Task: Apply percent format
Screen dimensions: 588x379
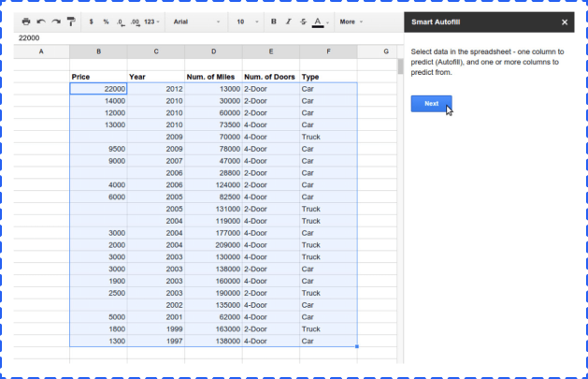Action: click(106, 21)
